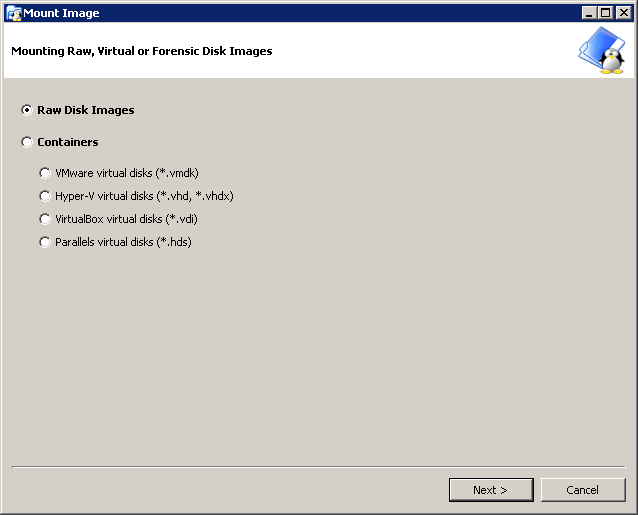Click the "Mount Image" title bar text
Image resolution: width=638 pixels, height=515 pixels.
tap(61, 13)
